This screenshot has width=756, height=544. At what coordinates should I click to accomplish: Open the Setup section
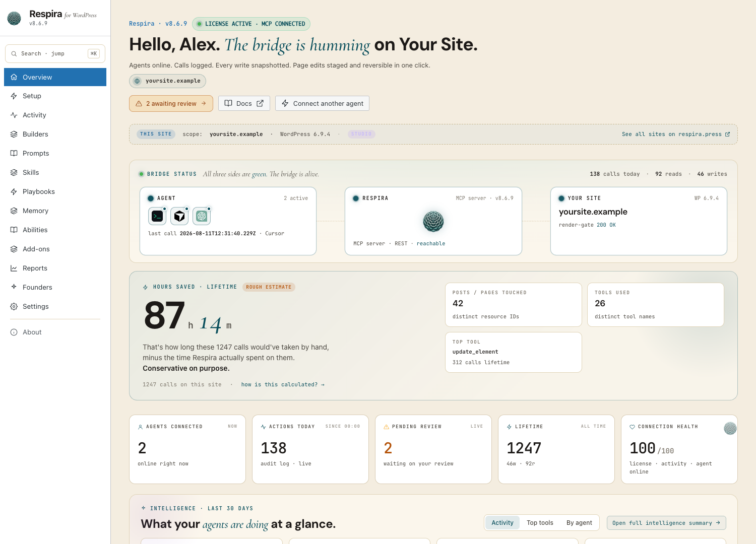pos(55,96)
